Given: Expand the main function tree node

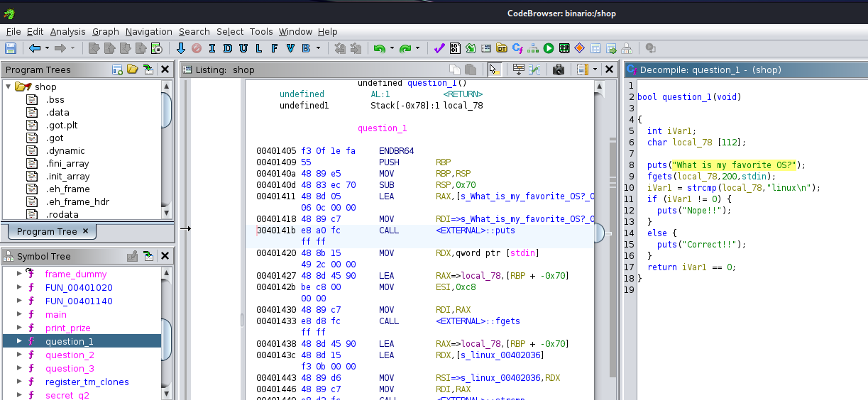Looking at the screenshot, I should coord(18,315).
